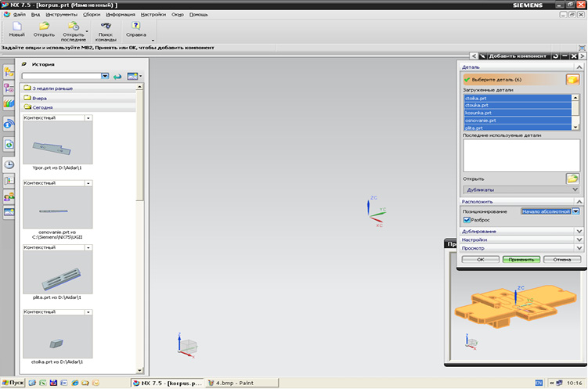Open the history filter combo box dropdown
The height and width of the screenshot is (389, 588).
tap(105, 76)
